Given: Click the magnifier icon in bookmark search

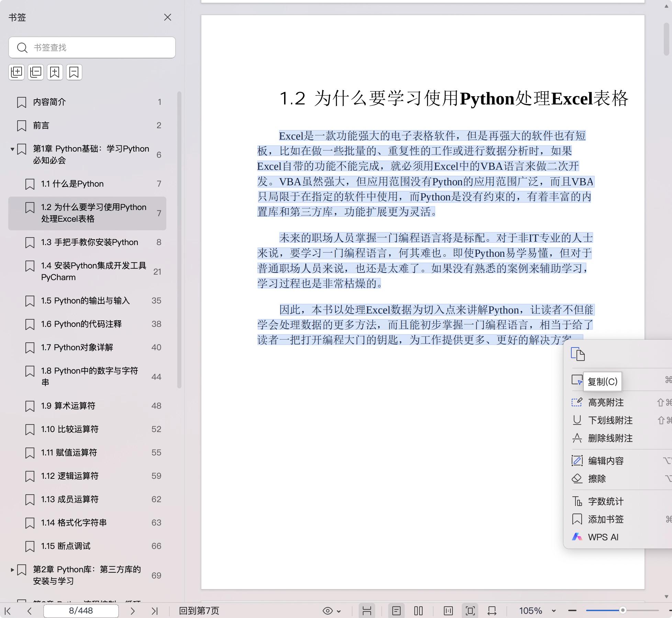Looking at the screenshot, I should (x=22, y=48).
